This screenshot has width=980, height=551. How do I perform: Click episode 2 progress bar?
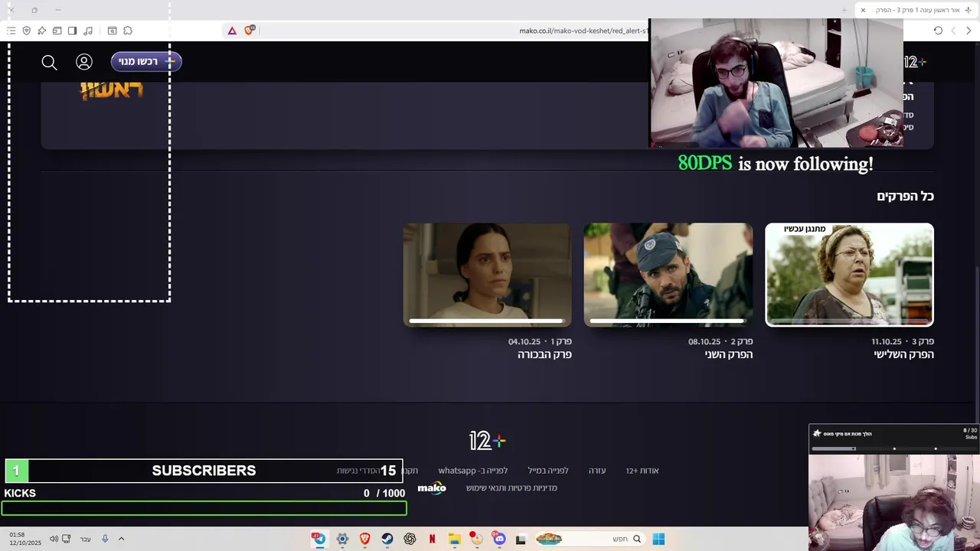point(668,321)
